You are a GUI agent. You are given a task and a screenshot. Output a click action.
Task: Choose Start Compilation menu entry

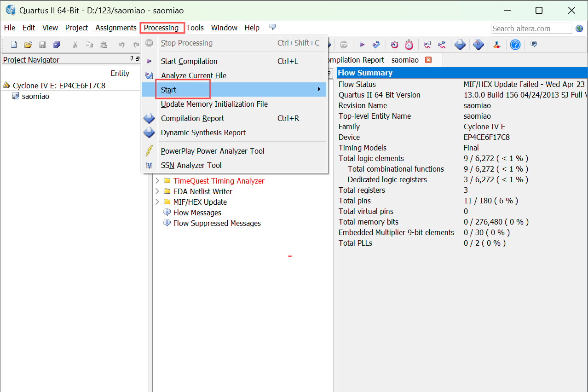click(x=234, y=61)
